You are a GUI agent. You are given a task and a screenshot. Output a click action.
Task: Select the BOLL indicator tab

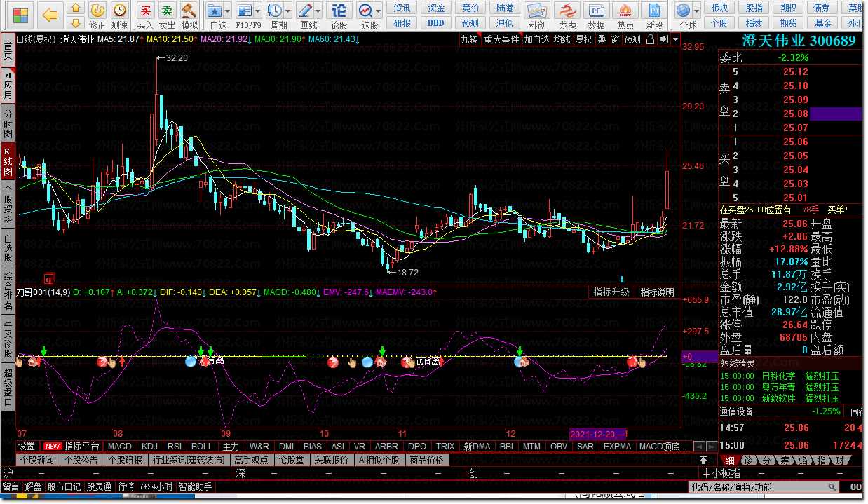[x=201, y=446]
